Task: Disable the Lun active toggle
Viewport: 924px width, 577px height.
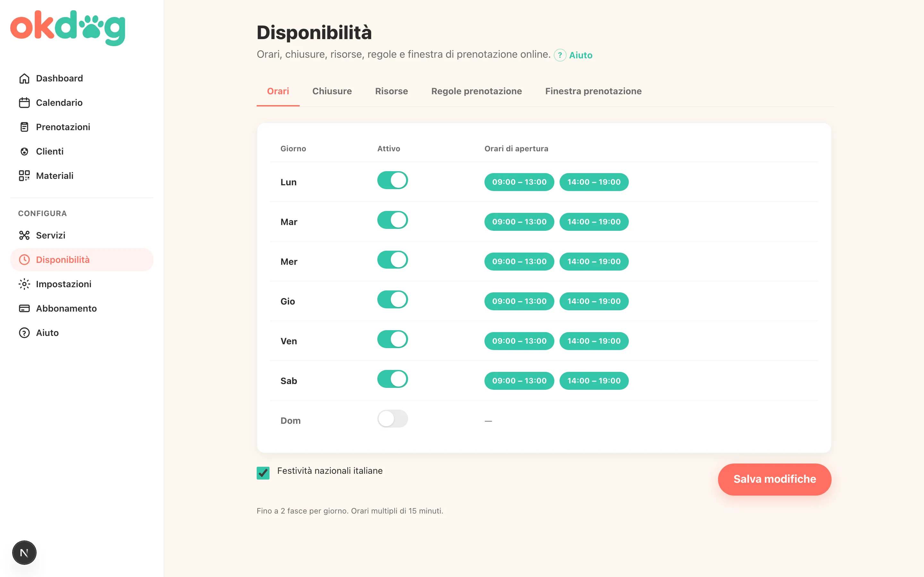Action: (392, 180)
